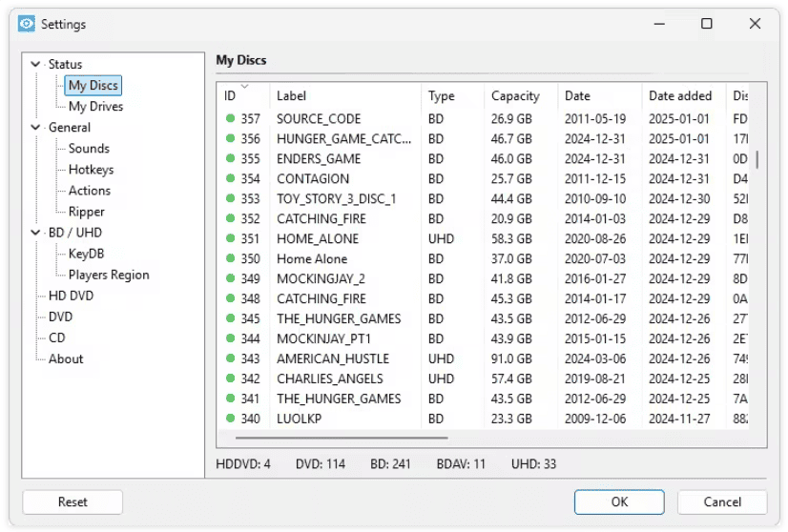Click the BD: 241 count
The image size is (788, 532).
click(390, 463)
